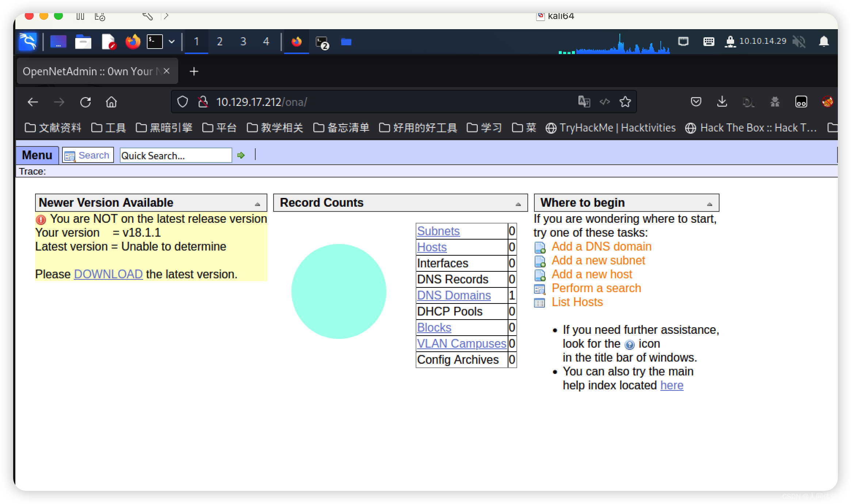The image size is (851, 504).
Task: Click the Perform a search option
Action: 597,288
